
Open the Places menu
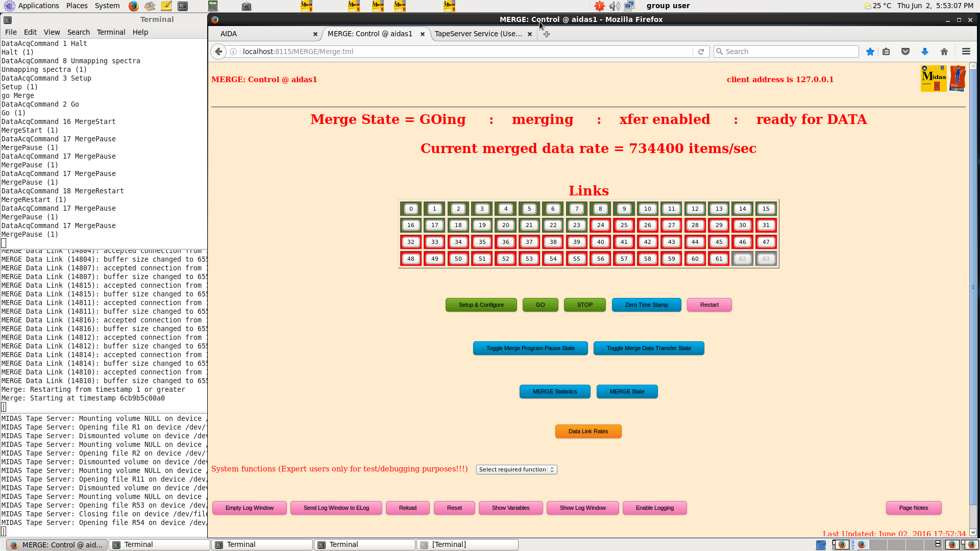[77, 6]
